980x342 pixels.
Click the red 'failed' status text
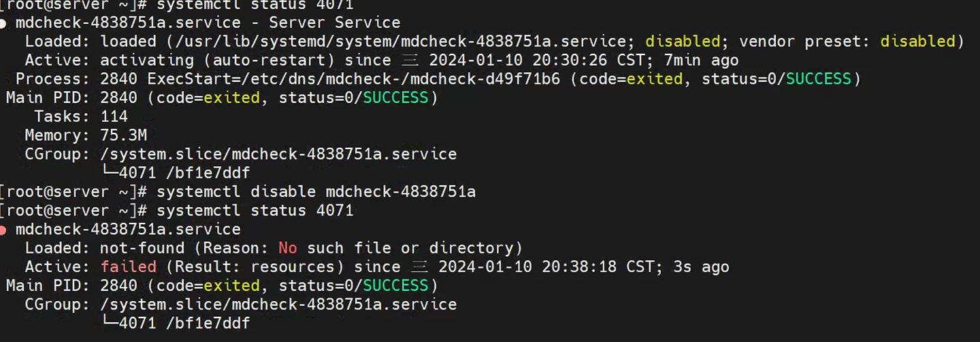pyautogui.click(x=128, y=267)
